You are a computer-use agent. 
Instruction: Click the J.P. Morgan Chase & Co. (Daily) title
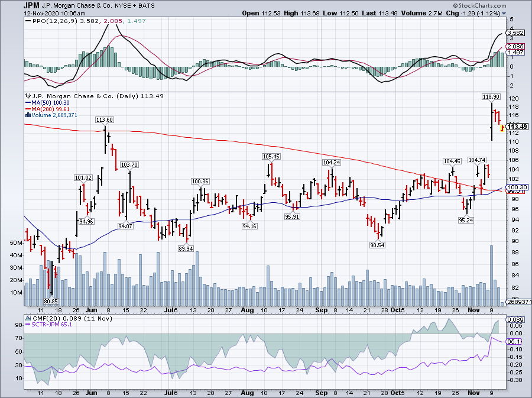click(x=86, y=96)
